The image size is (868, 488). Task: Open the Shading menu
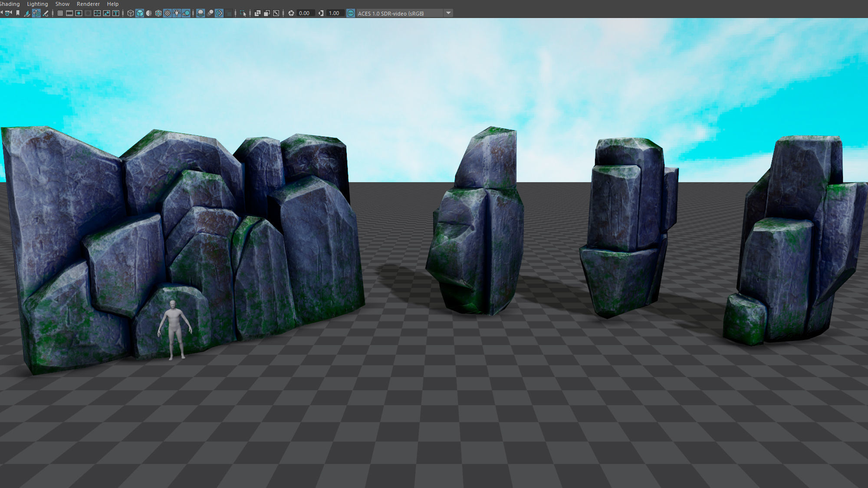point(10,4)
